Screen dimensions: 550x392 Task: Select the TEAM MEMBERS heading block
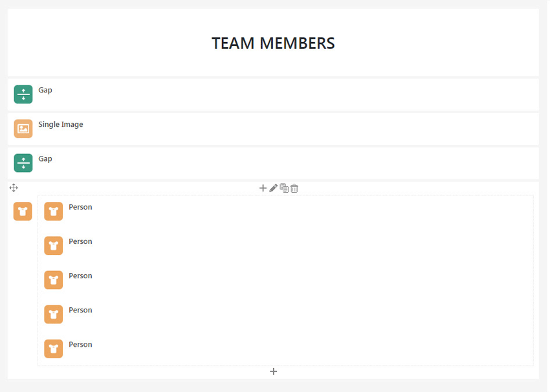273,43
